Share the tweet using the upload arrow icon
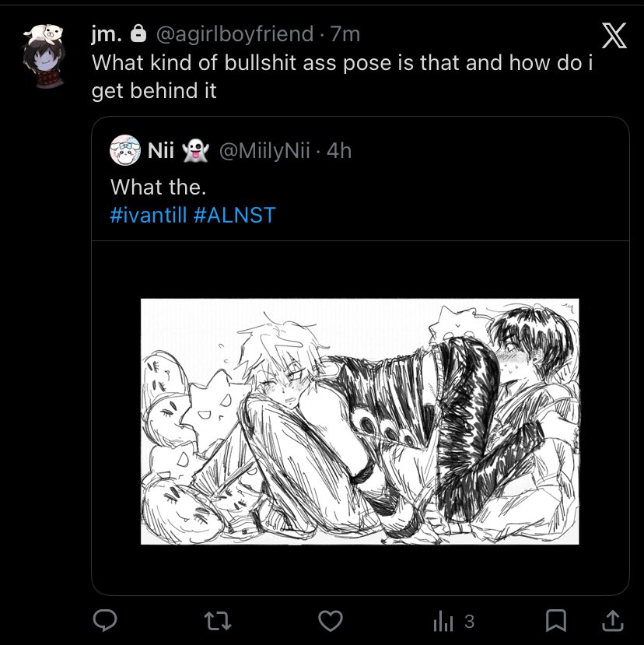 point(612,620)
